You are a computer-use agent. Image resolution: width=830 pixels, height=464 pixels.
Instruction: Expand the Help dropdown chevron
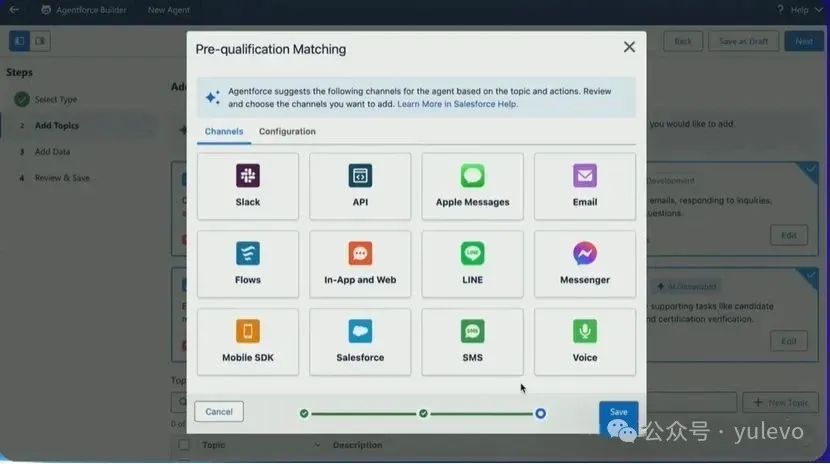coord(818,10)
